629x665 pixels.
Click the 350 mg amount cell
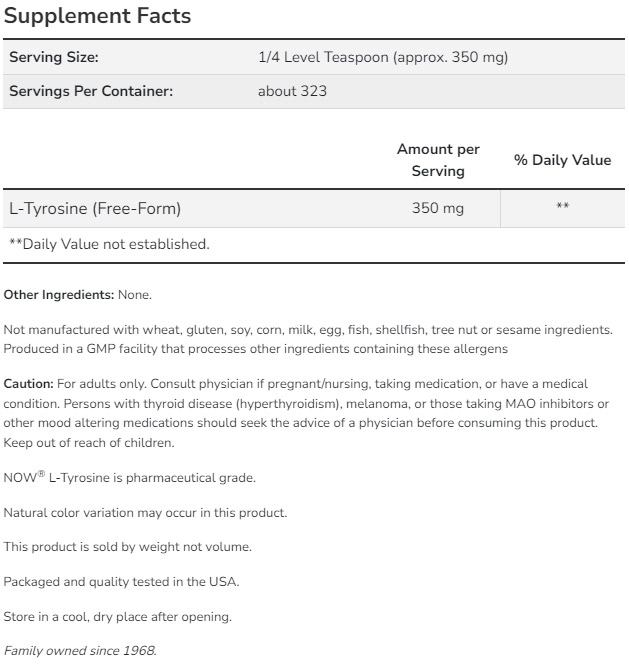[438, 209]
